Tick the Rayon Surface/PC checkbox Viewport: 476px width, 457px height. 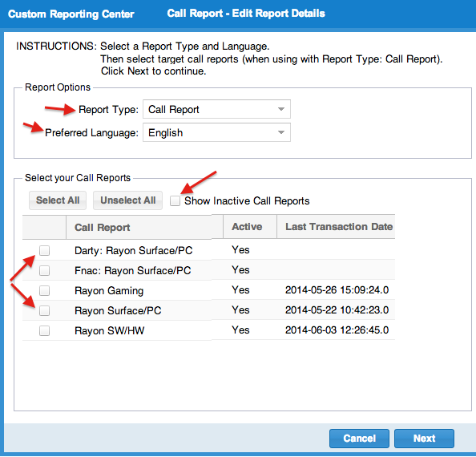coord(45,310)
